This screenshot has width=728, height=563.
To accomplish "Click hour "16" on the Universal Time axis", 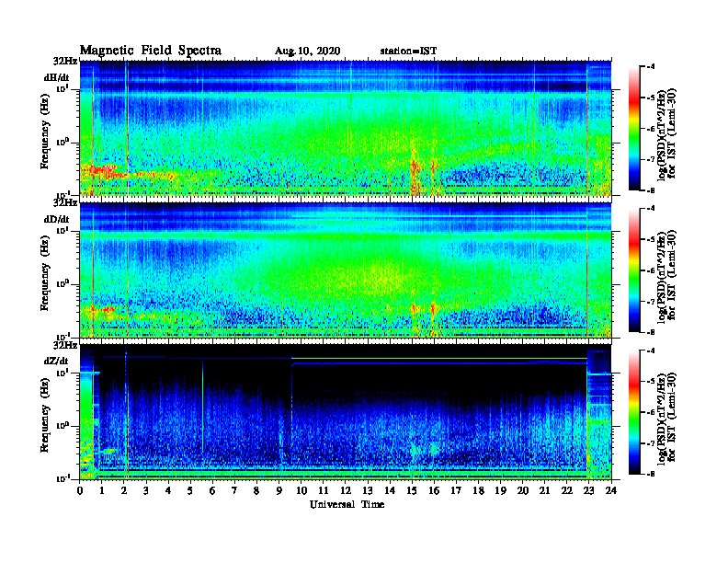I will tap(434, 490).
